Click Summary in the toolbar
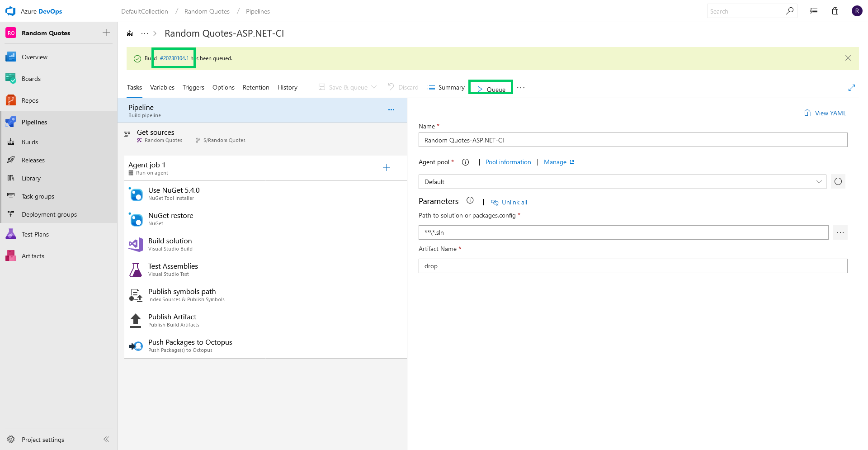Viewport: 868px width, 450px height. 446,87
